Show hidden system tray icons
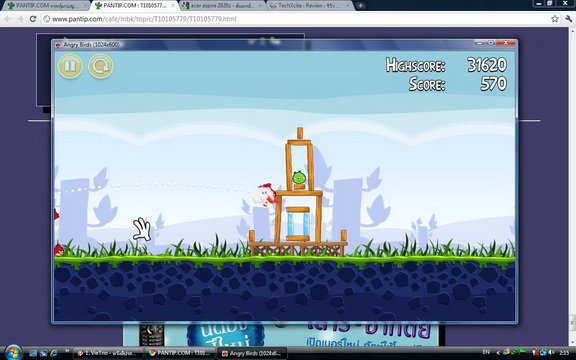Screen dimensions: 576x360 [x=498, y=353]
